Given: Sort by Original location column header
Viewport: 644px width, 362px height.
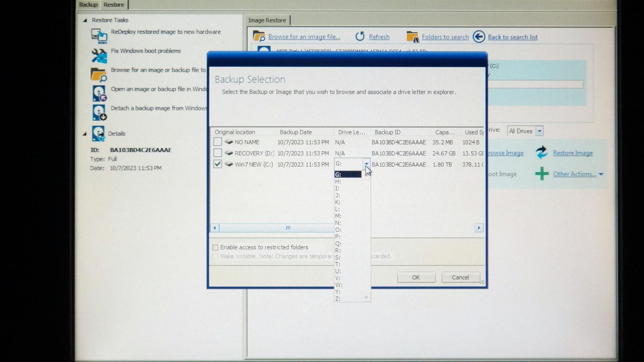Looking at the screenshot, I should pos(235,132).
